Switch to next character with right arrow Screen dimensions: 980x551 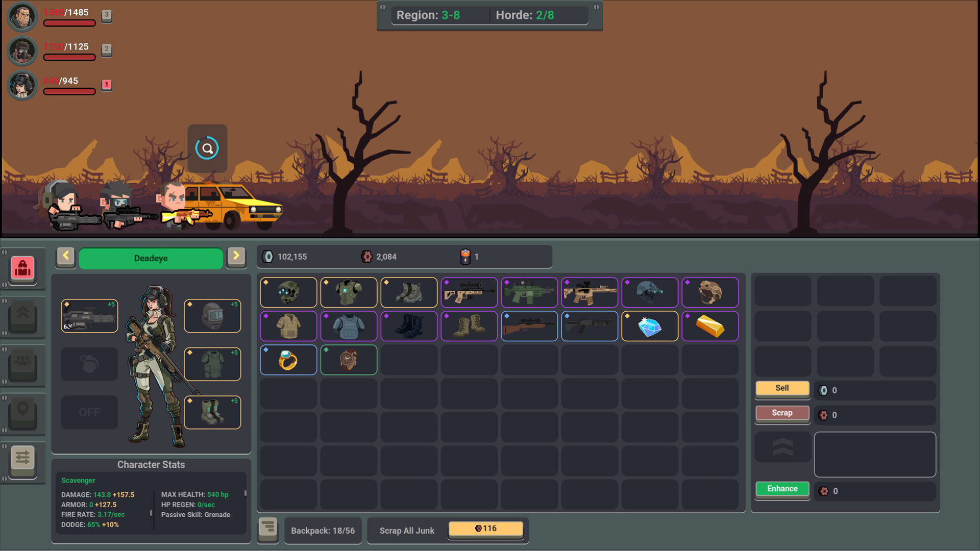[x=236, y=256]
